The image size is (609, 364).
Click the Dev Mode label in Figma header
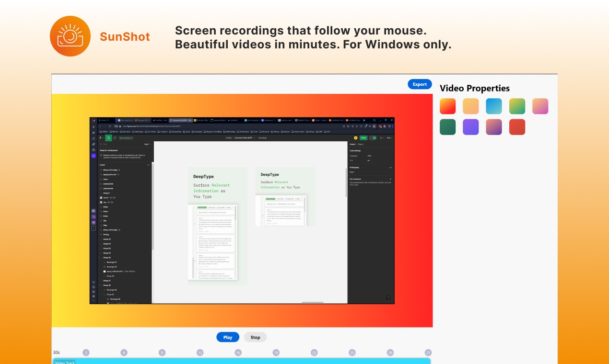coord(263,138)
